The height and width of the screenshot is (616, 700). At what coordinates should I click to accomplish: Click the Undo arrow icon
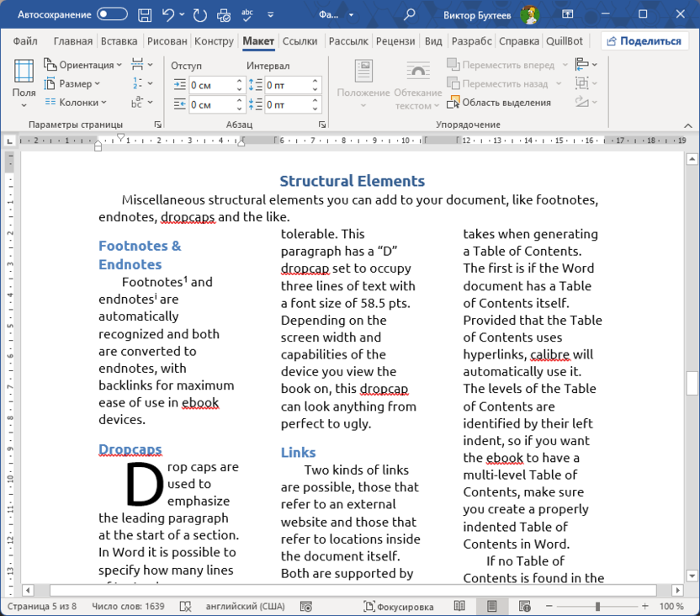tap(168, 14)
